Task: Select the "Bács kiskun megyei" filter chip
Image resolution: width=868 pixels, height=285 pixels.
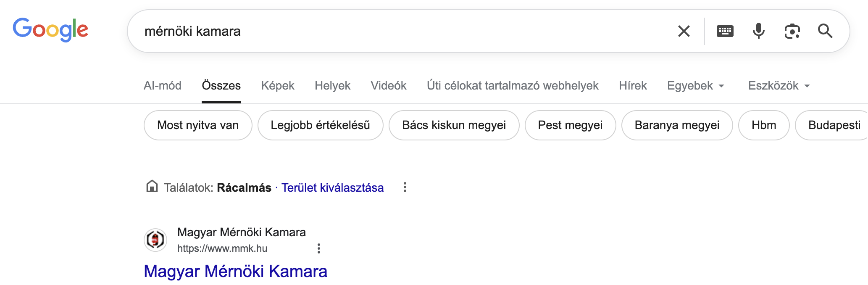Action: pyautogui.click(x=454, y=125)
